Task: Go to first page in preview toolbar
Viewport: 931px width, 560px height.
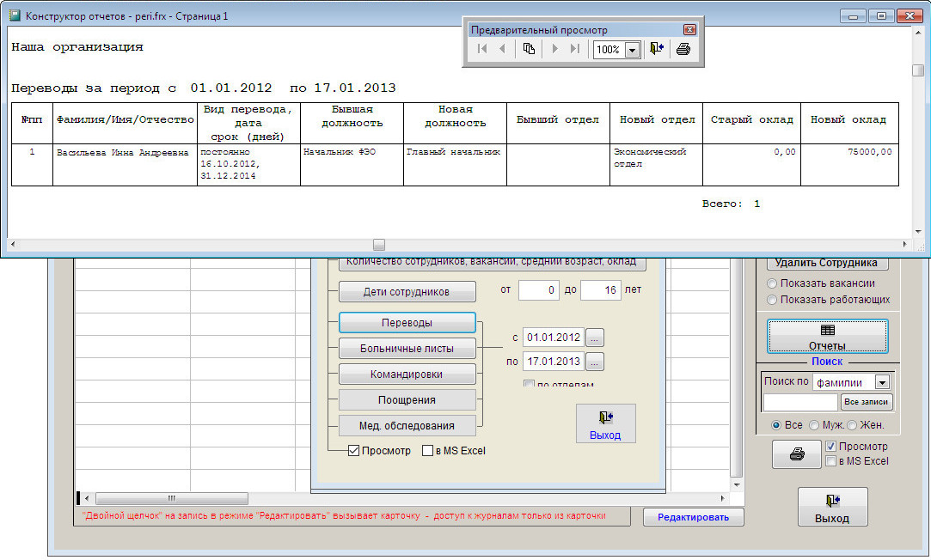Action: point(482,49)
